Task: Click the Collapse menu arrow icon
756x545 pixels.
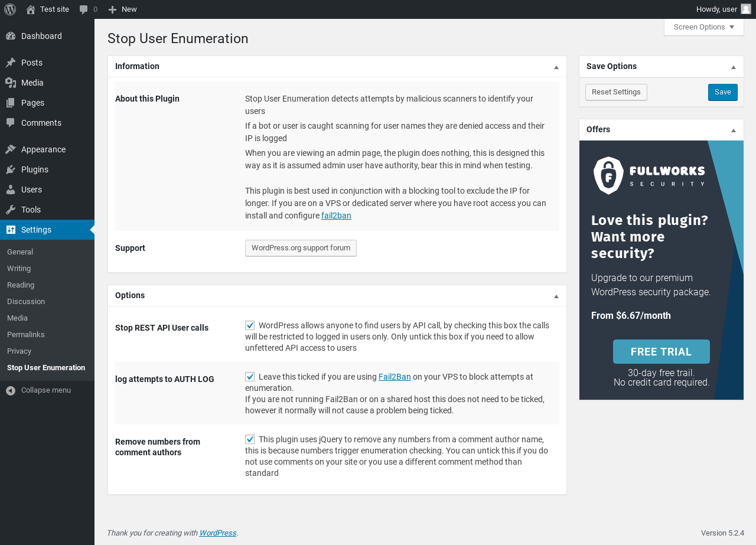Action: click(11, 390)
